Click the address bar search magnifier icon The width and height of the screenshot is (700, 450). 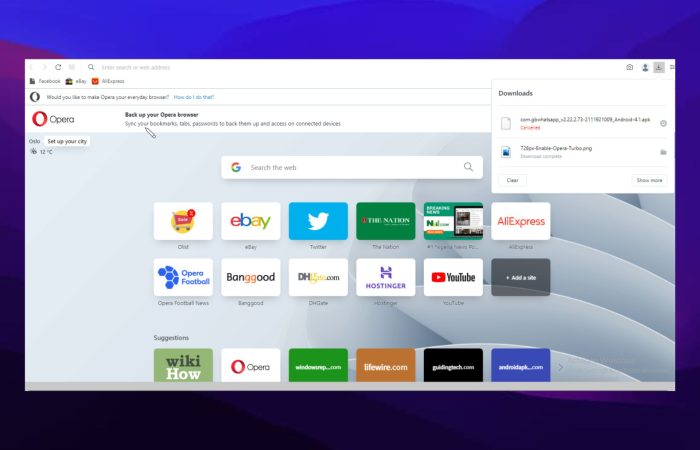pos(91,67)
